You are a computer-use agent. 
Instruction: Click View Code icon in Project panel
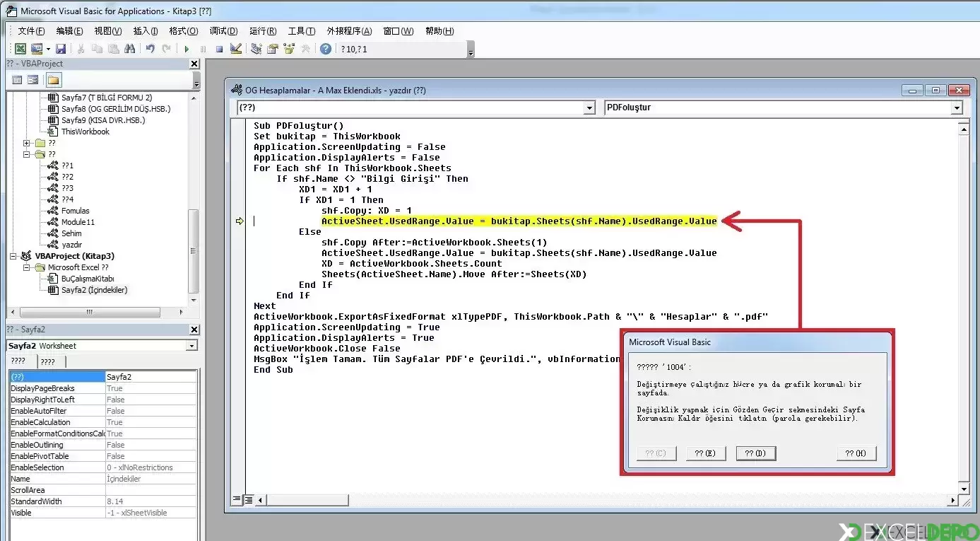click(x=18, y=80)
